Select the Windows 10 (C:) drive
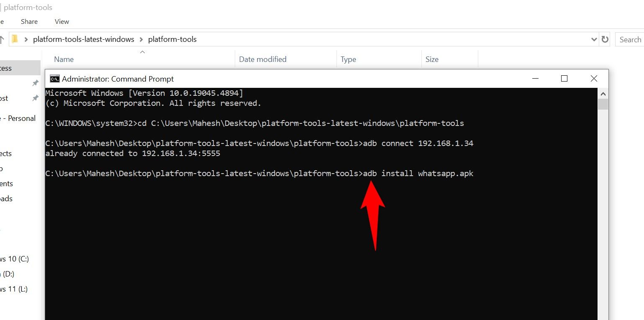644x320 pixels. pos(15,259)
